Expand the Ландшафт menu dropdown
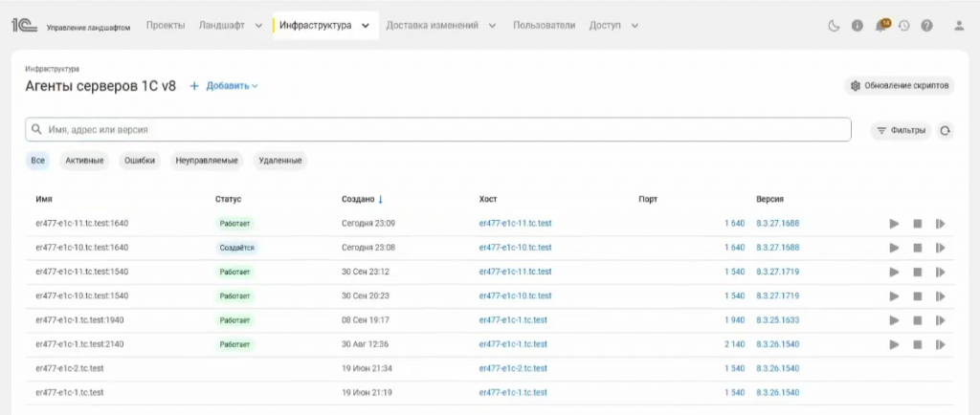 [231, 26]
